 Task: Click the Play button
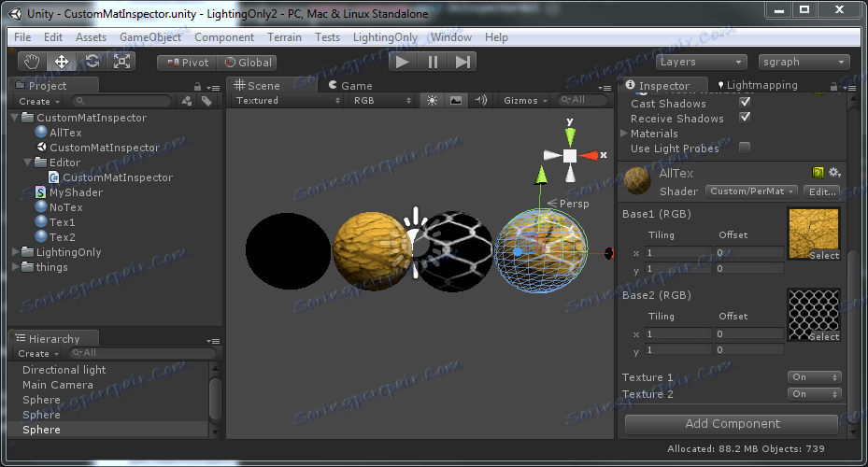pos(403,62)
